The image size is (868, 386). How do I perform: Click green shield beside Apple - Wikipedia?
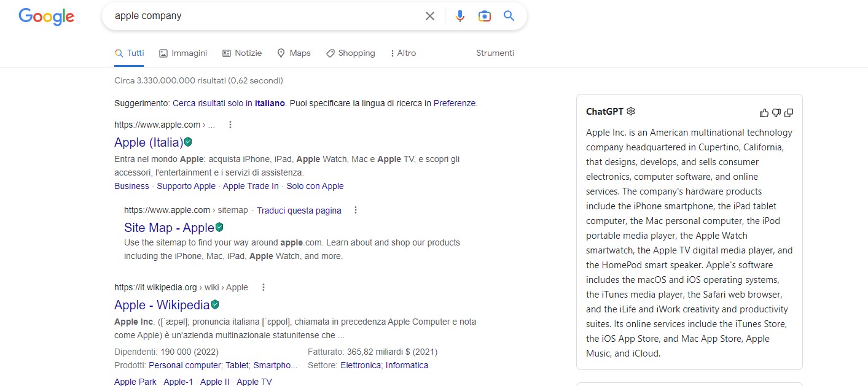coord(215,304)
